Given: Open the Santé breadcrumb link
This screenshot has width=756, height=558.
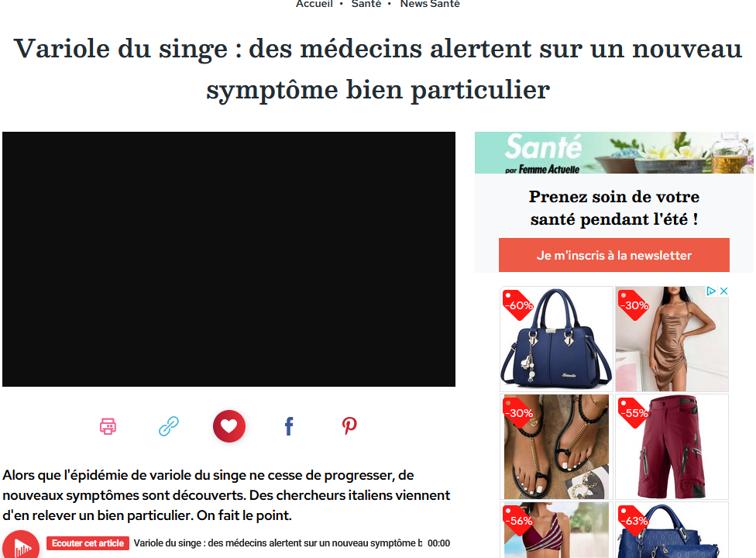Looking at the screenshot, I should (366, 4).
